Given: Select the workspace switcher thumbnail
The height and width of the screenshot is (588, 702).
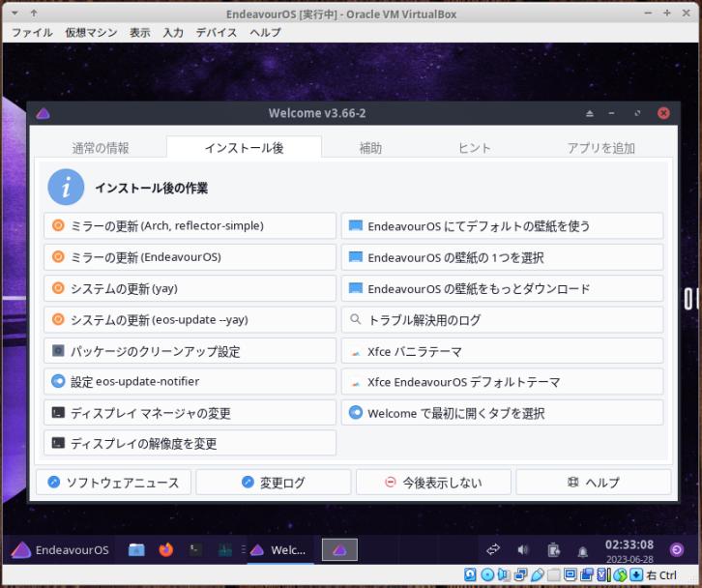Looking at the screenshot, I should (339, 549).
